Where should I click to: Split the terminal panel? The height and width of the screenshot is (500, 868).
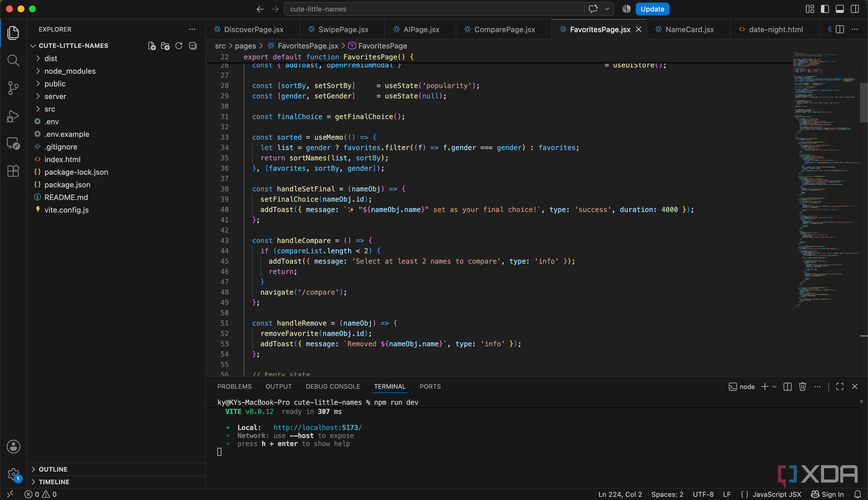coord(787,387)
